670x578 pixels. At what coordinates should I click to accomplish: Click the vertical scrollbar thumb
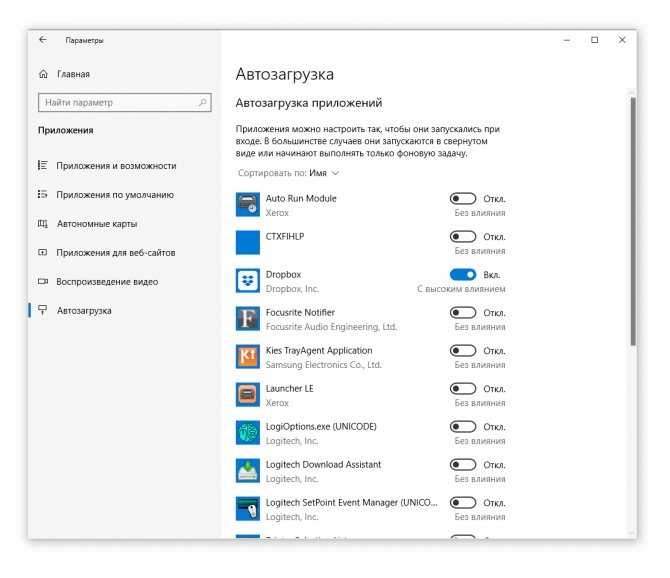click(633, 221)
